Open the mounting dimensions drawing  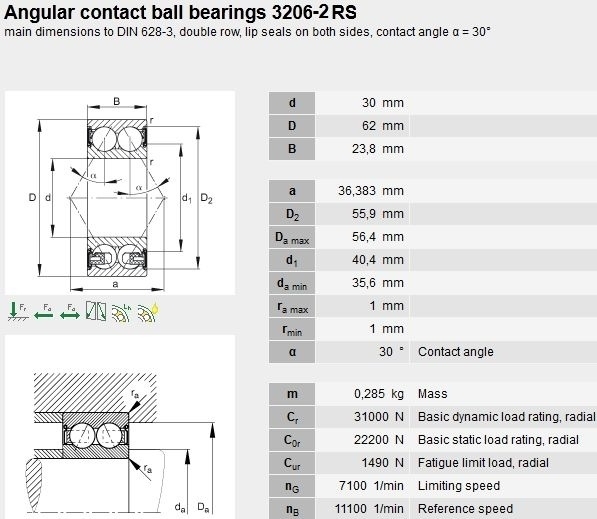120,427
